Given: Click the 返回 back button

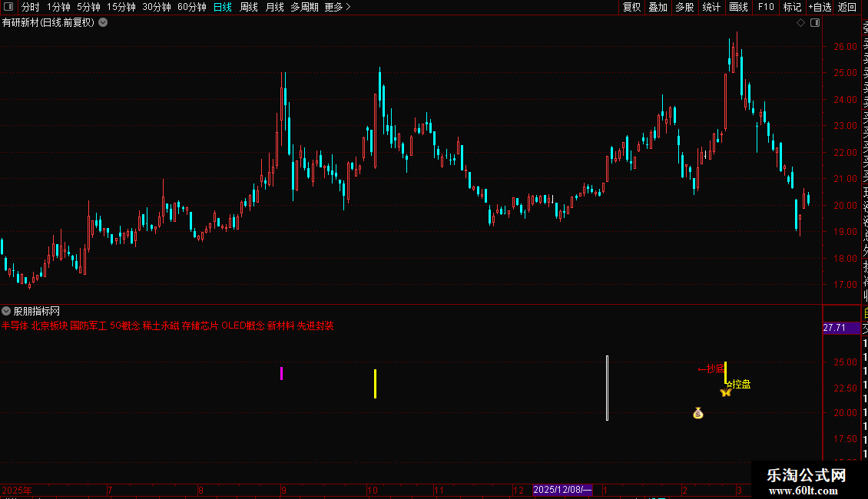Looking at the screenshot, I should click(847, 7).
